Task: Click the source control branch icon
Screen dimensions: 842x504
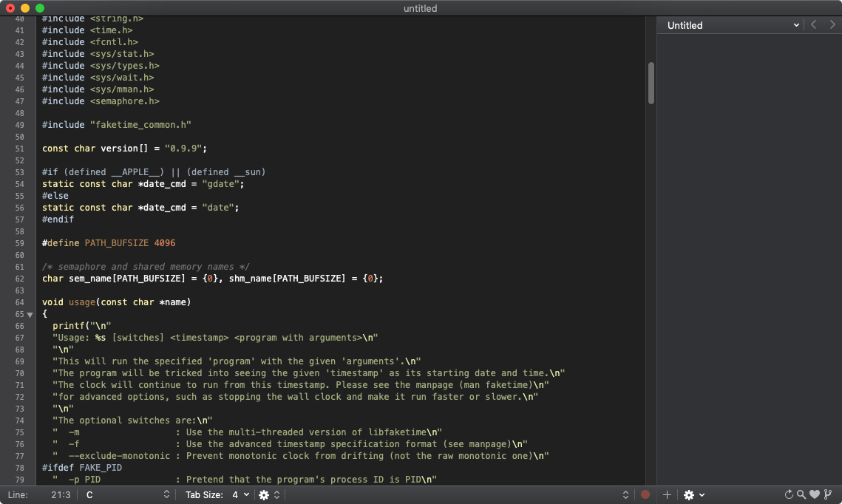Action: click(828, 494)
